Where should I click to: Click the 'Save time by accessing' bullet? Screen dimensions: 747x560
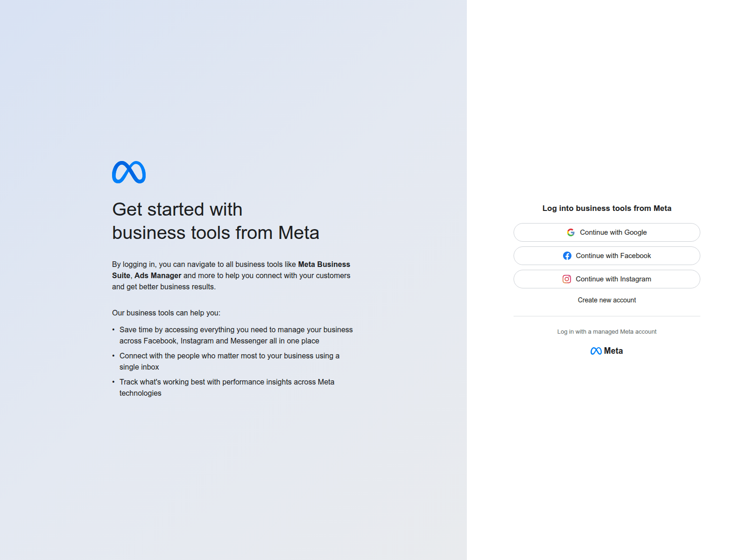236,336
